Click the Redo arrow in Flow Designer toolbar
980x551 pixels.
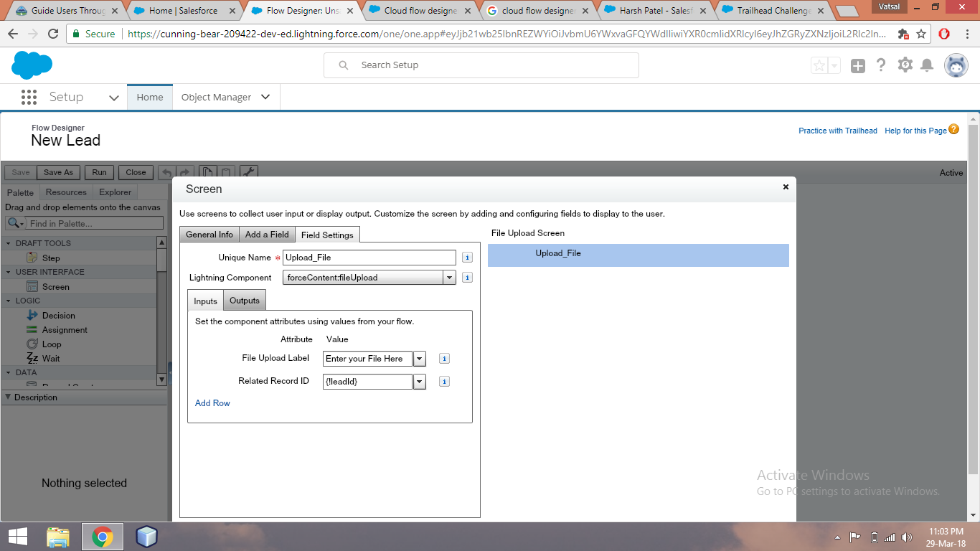click(184, 172)
